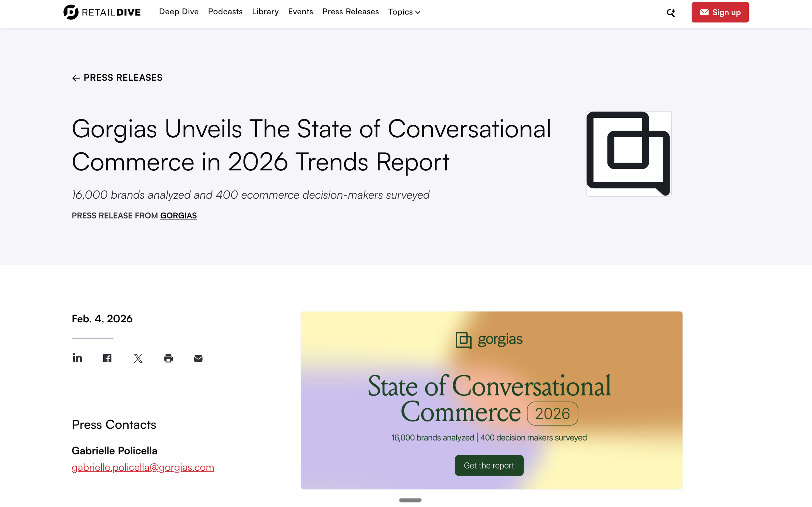Open Press Releases in navigation bar
Viewport: 812px width, 507px height.
tap(350, 12)
